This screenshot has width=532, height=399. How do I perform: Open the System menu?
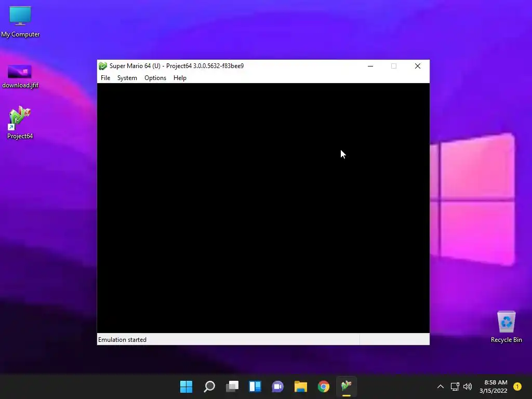coord(127,78)
